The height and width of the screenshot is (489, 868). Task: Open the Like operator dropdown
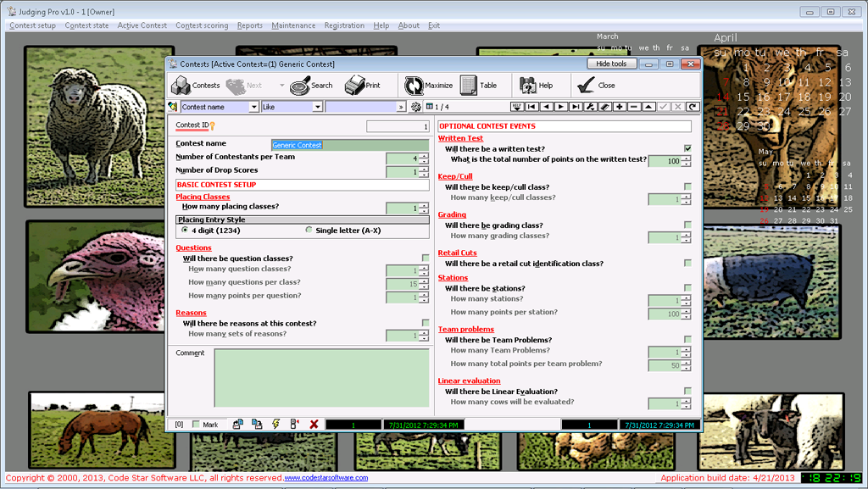pyautogui.click(x=317, y=107)
